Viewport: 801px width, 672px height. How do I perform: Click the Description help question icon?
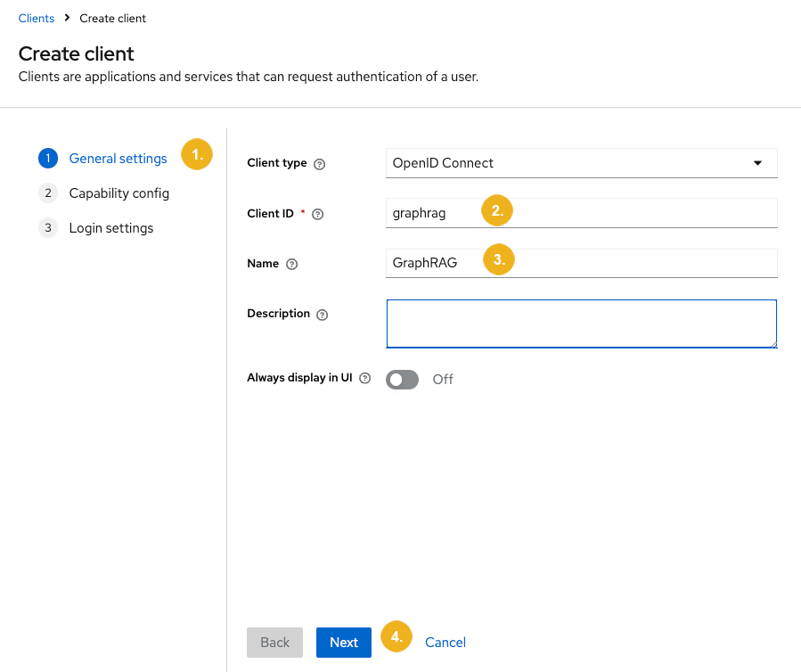coord(322,315)
